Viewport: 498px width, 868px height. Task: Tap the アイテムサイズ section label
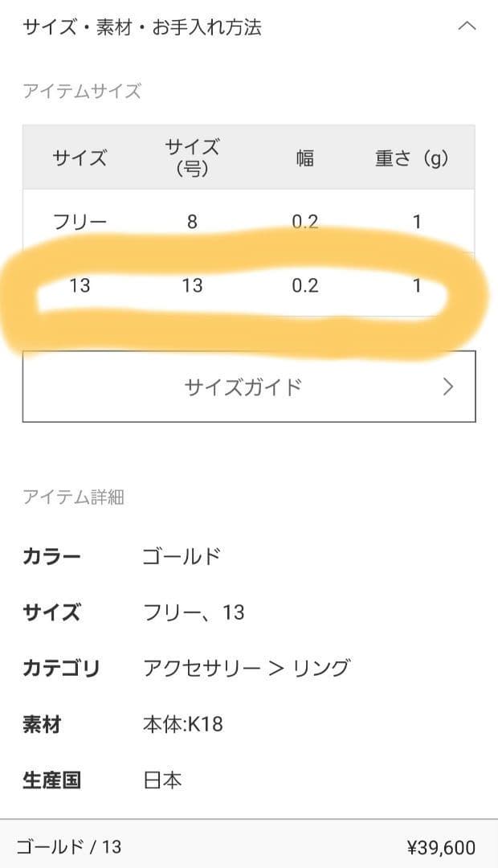82,92
